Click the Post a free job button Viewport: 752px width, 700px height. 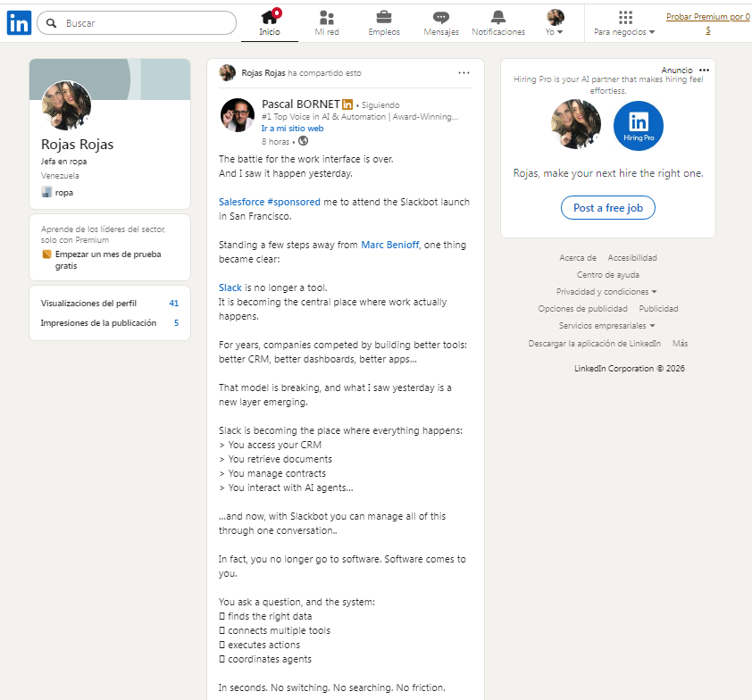click(607, 208)
